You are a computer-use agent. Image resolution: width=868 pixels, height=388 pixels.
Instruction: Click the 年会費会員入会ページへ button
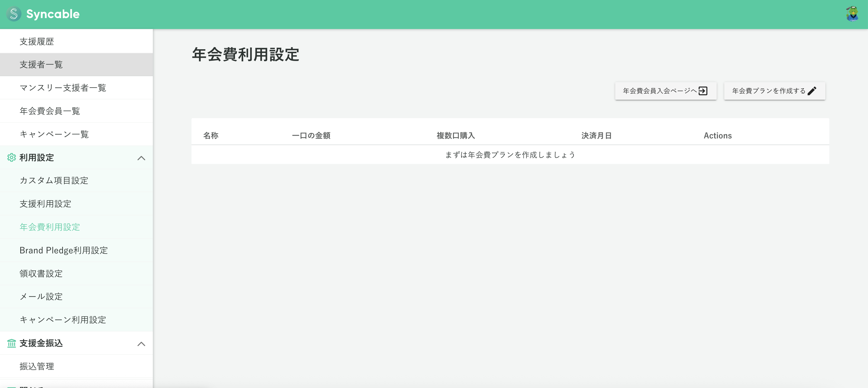(x=665, y=90)
